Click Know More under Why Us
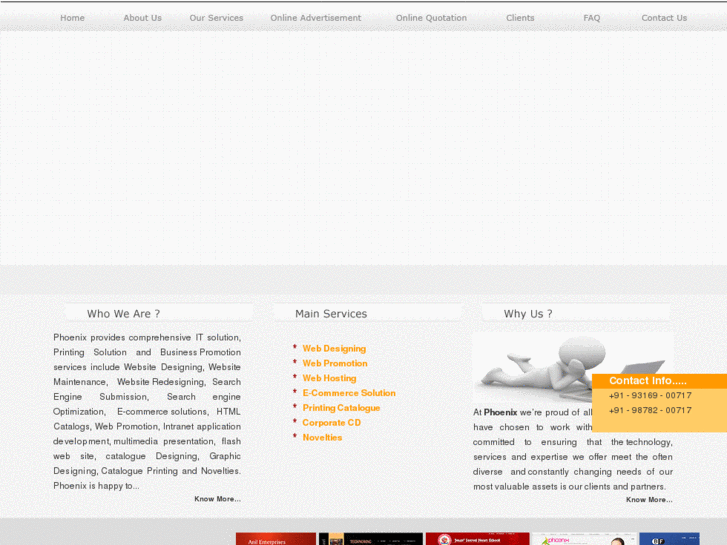The image size is (727, 545). pos(649,500)
